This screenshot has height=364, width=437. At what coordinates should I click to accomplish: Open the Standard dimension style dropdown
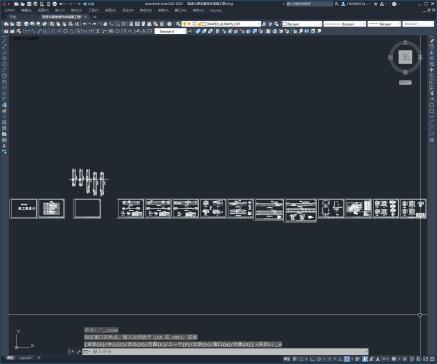pos(170,31)
